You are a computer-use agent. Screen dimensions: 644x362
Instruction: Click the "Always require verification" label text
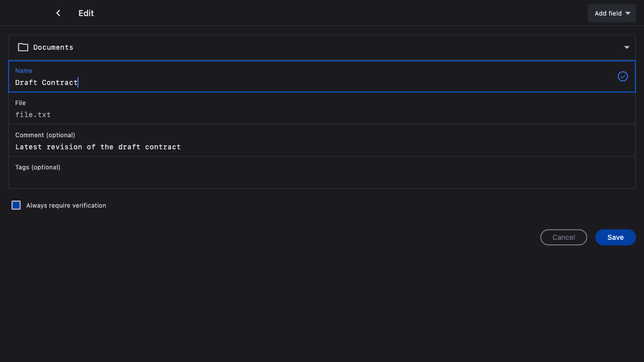click(x=66, y=206)
